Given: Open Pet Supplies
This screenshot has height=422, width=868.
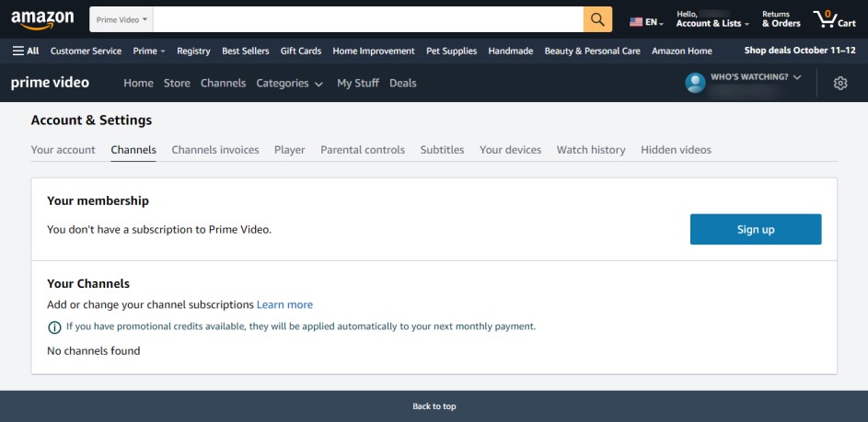Looking at the screenshot, I should pos(452,51).
